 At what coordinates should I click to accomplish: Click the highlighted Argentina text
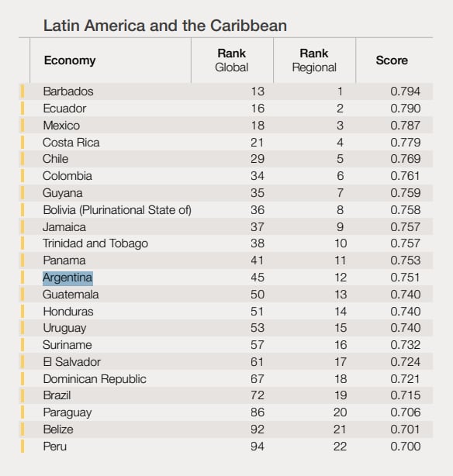67,278
